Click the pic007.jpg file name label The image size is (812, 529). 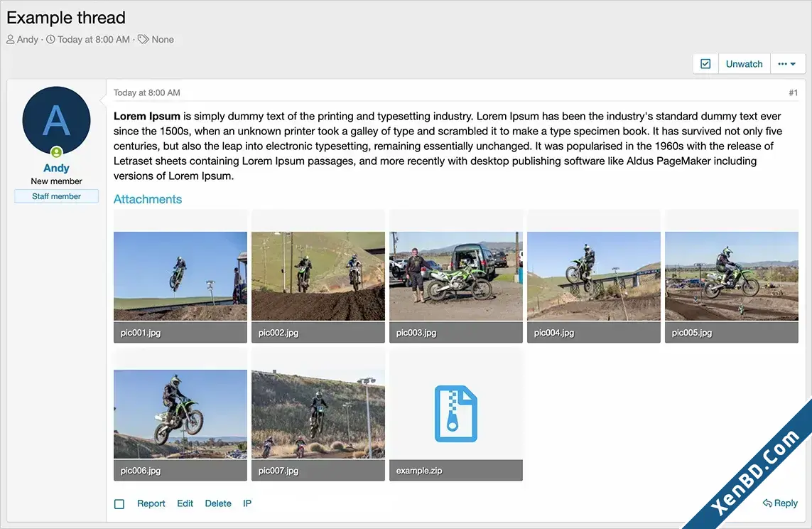click(278, 471)
